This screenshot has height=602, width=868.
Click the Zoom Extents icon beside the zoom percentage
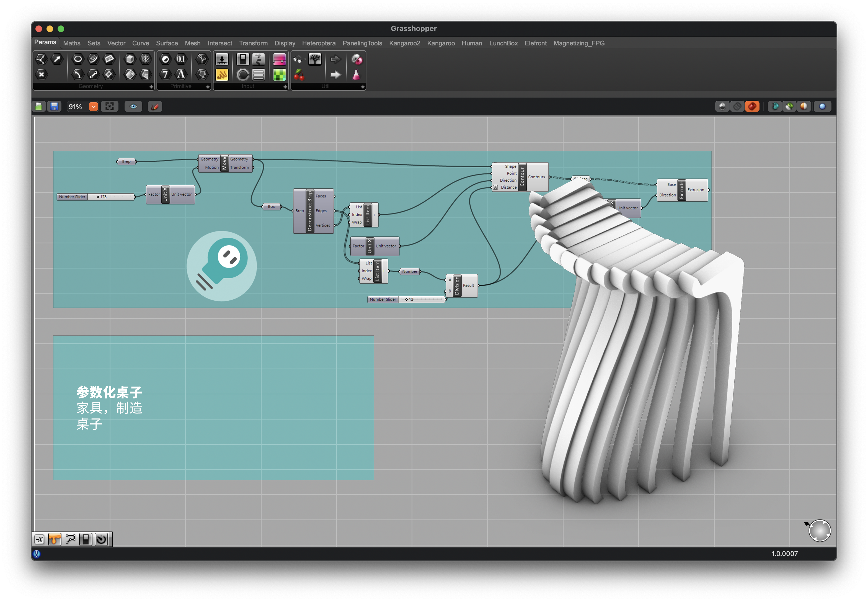[109, 107]
